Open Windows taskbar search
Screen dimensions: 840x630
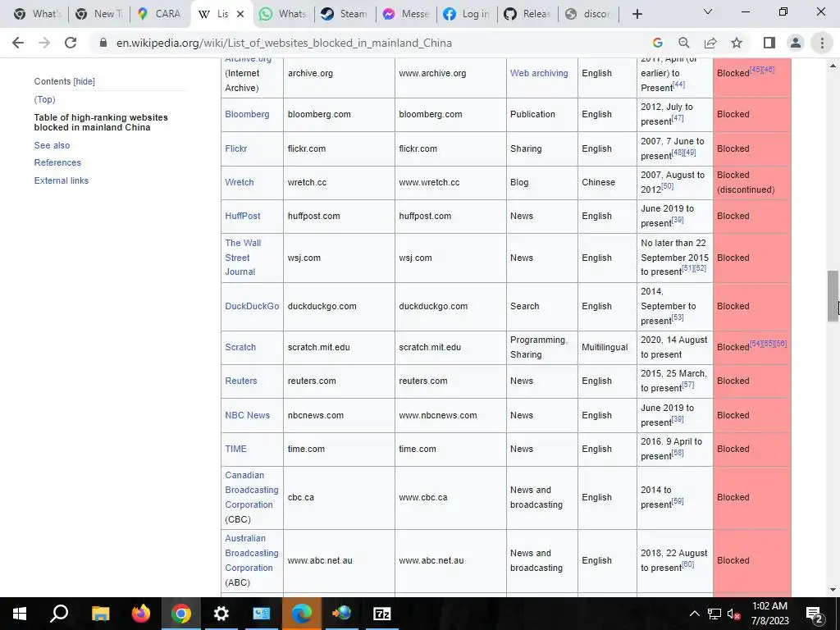[x=59, y=614]
